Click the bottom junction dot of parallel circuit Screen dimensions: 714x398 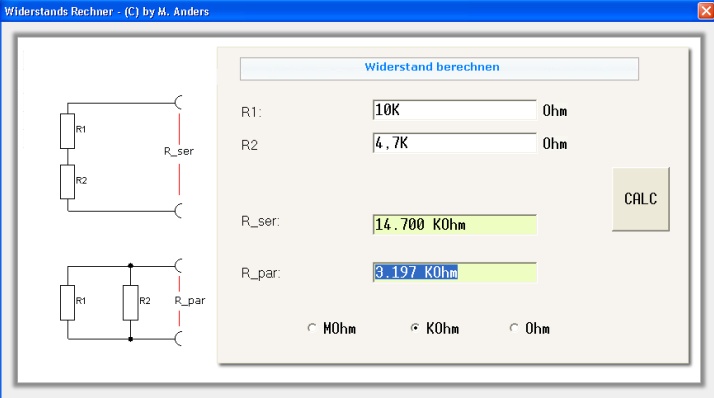pyautogui.click(x=131, y=339)
